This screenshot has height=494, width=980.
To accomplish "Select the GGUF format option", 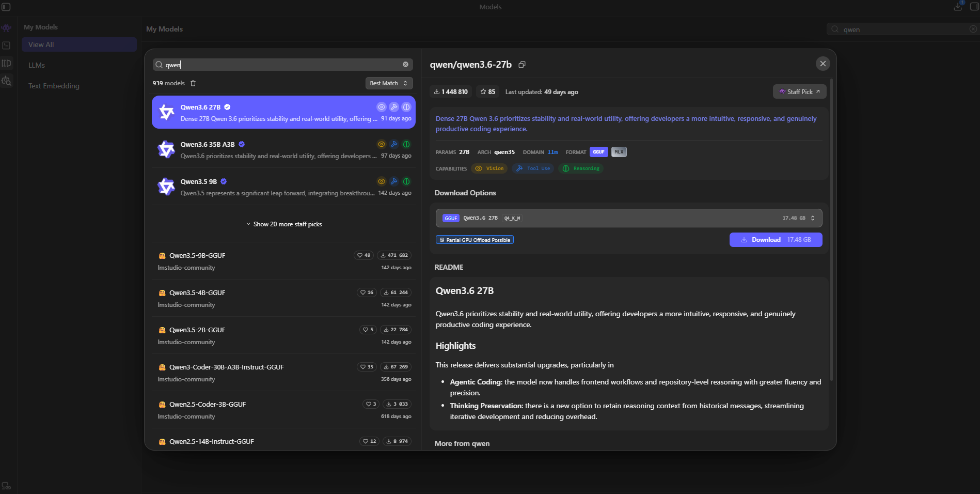I will pyautogui.click(x=598, y=152).
